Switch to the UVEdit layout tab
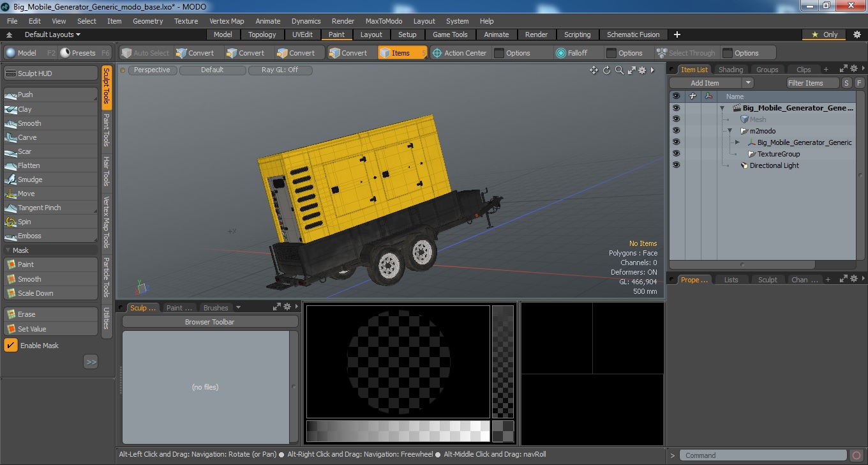 [303, 34]
